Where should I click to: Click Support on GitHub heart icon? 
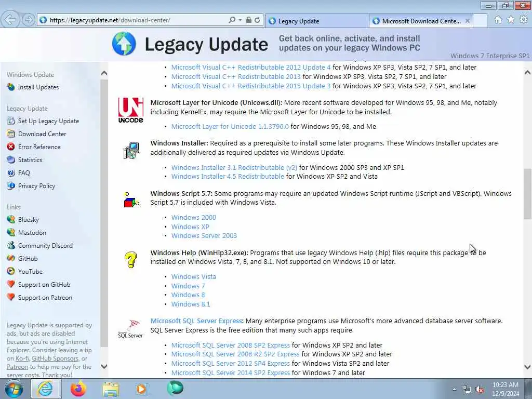click(11, 284)
